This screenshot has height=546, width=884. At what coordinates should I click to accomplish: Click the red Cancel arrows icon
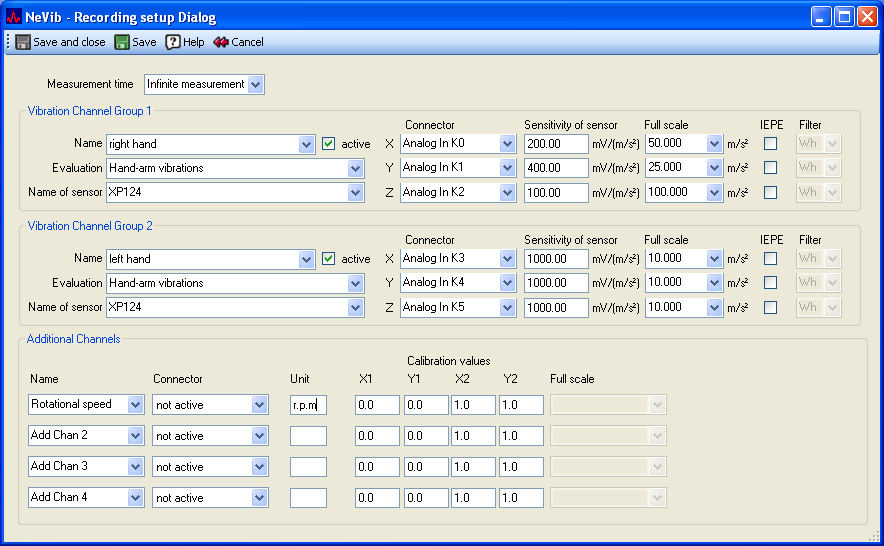click(x=221, y=42)
